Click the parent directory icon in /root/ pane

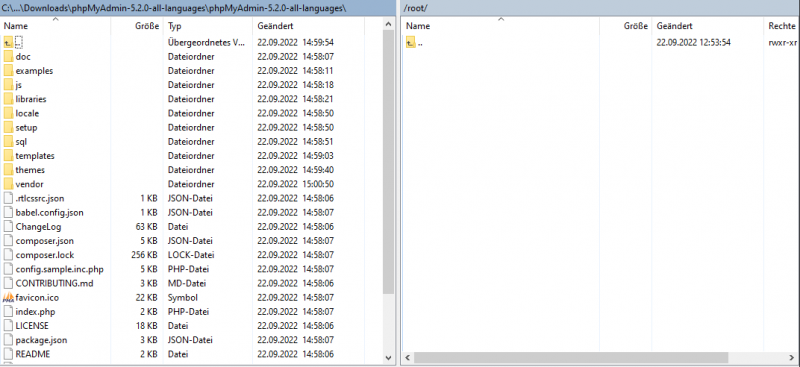411,42
